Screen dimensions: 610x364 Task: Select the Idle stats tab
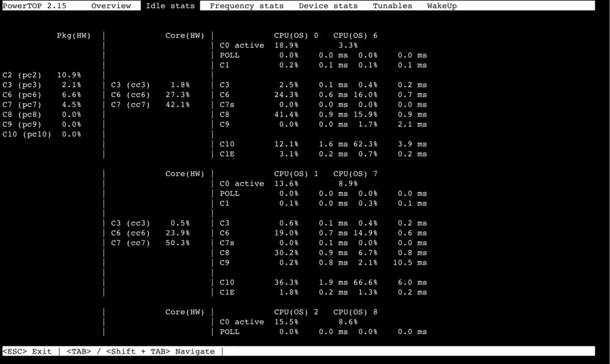170,6
